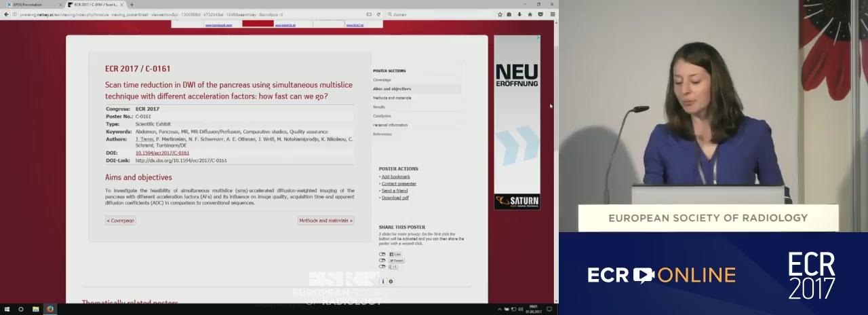Select Aims and objectives poster section
The height and width of the screenshot is (315, 868).
tap(392, 89)
